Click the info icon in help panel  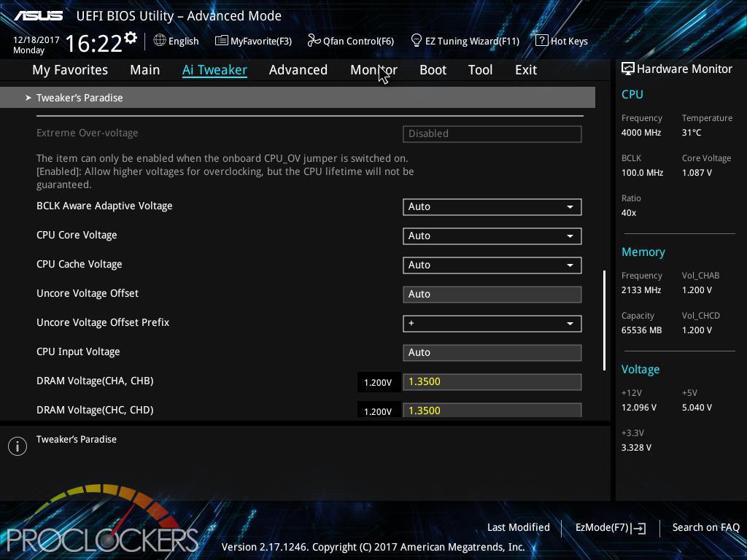(18, 446)
